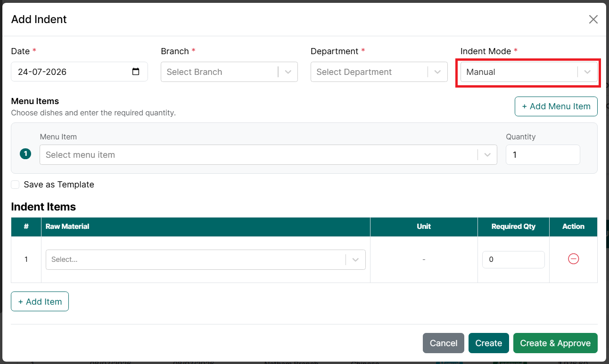Click the Indent Items heading
609x364 pixels.
pos(43,207)
